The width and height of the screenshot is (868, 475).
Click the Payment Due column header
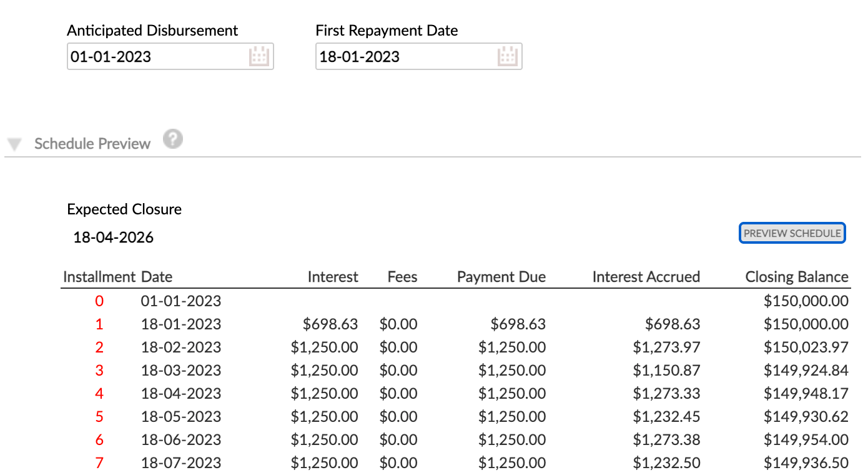click(501, 277)
